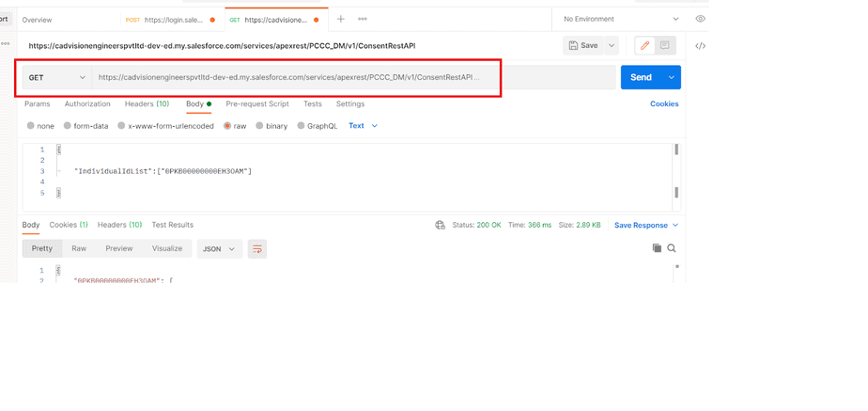Viewport: 868px width, 411px height.
Task: Open the Pre-request Script tab
Action: click(x=257, y=104)
